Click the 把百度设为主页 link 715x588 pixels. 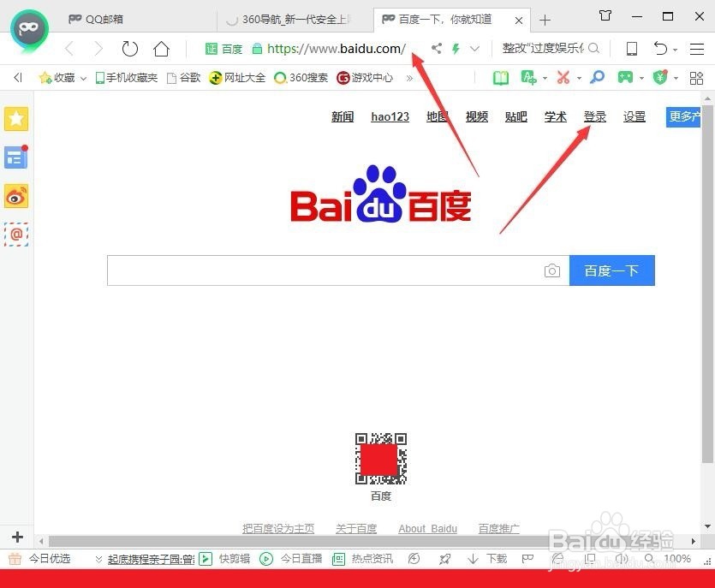tap(278, 529)
